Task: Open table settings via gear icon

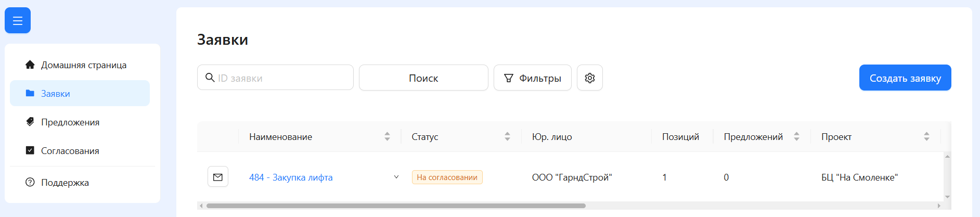Action: pyautogui.click(x=590, y=78)
